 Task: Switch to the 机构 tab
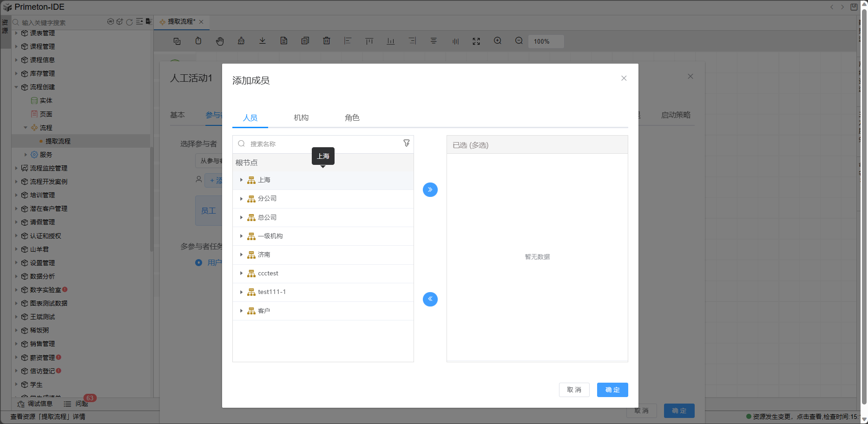(301, 118)
